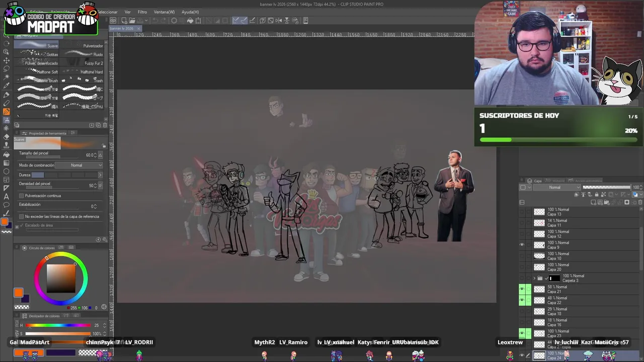Choose Halftone Soft sub tool
The height and width of the screenshot is (362, 644).
(x=37, y=71)
